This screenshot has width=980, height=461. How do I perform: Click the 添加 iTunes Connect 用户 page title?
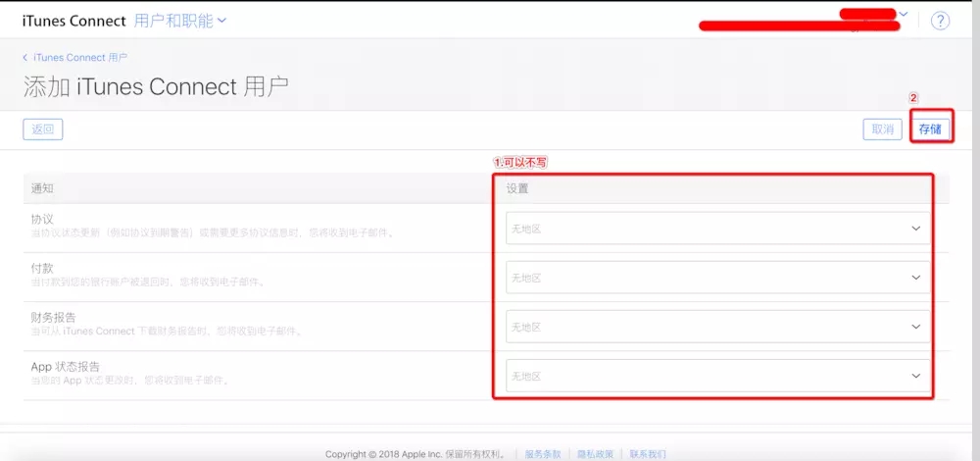[x=156, y=86]
